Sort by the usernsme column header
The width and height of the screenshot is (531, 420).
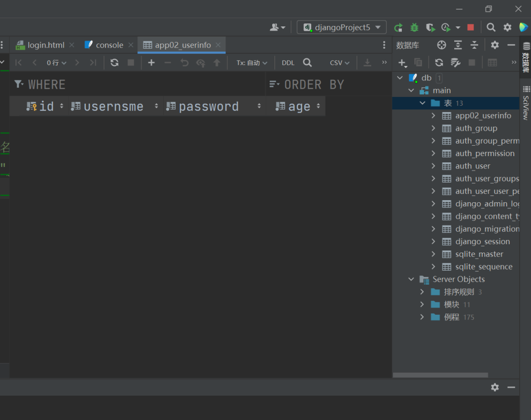point(114,106)
